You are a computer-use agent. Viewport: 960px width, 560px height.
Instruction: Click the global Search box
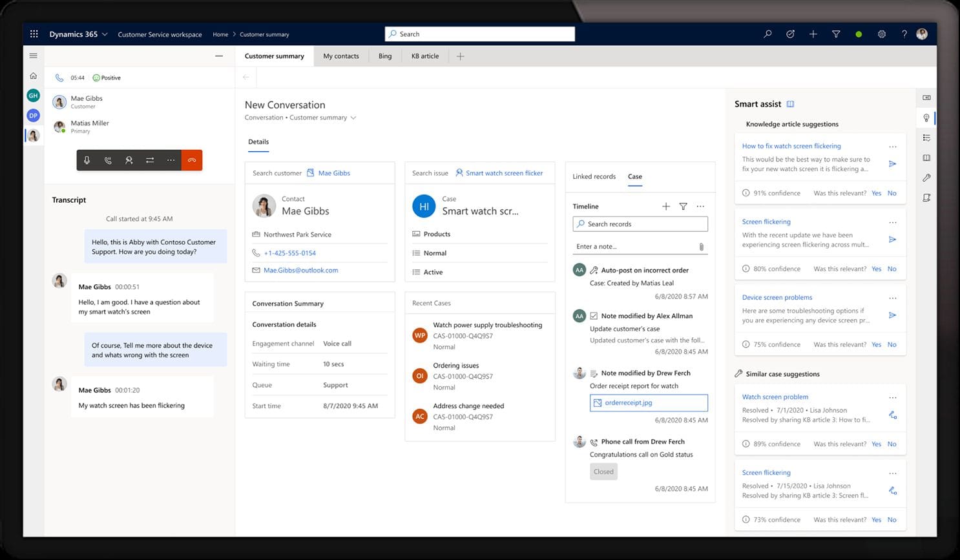click(480, 34)
